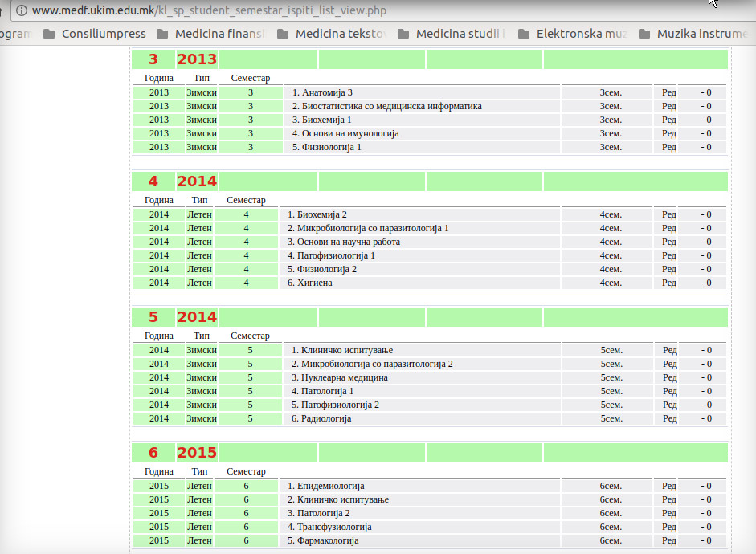
Task: Click the subject "3. Нуклеарна медицина"
Action: pos(339,377)
